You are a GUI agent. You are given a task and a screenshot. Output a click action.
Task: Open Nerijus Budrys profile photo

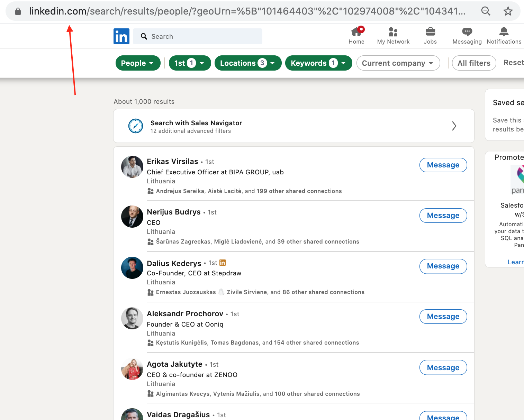point(132,217)
